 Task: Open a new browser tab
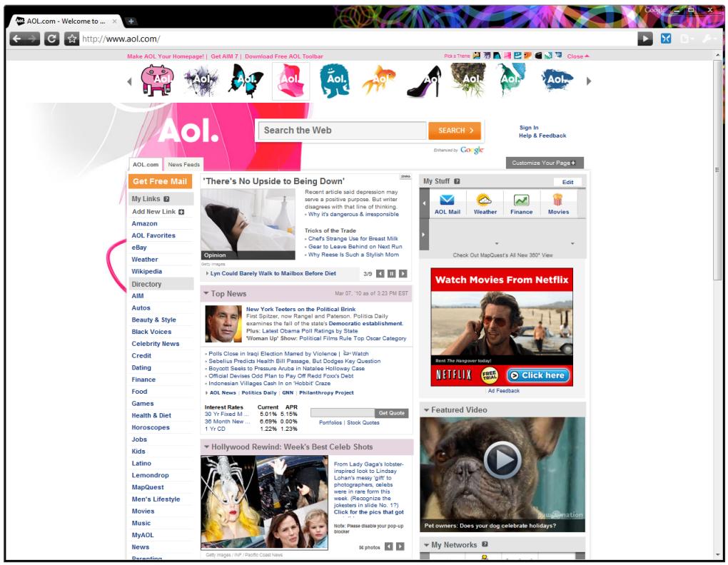(x=131, y=21)
